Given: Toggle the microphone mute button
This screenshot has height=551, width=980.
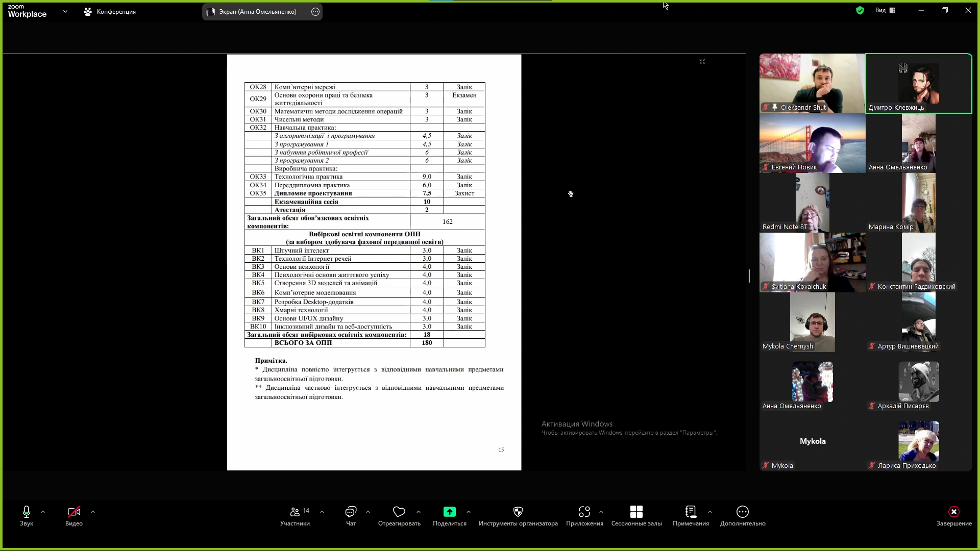Looking at the screenshot, I should (x=27, y=512).
